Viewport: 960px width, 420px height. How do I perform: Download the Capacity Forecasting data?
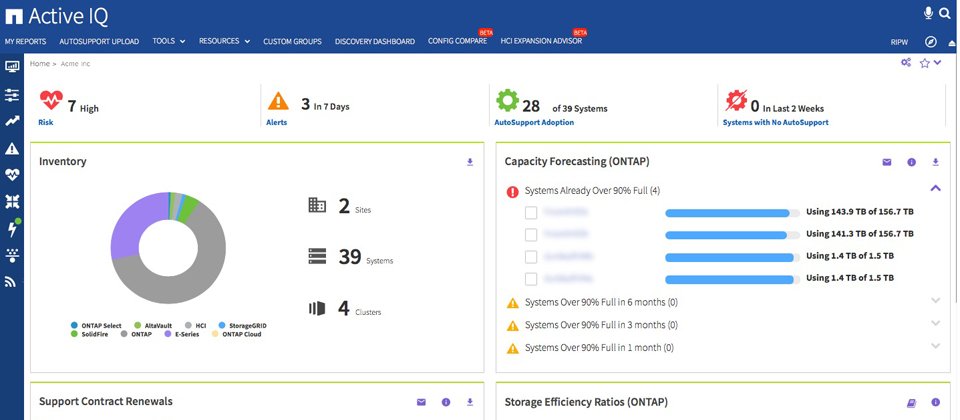[x=935, y=162]
